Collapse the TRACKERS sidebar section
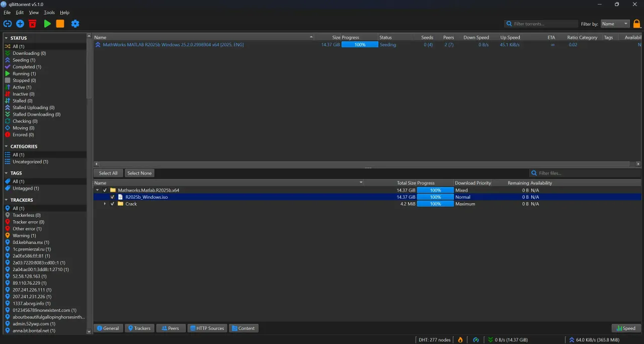This screenshot has height=344, width=644. point(6,200)
